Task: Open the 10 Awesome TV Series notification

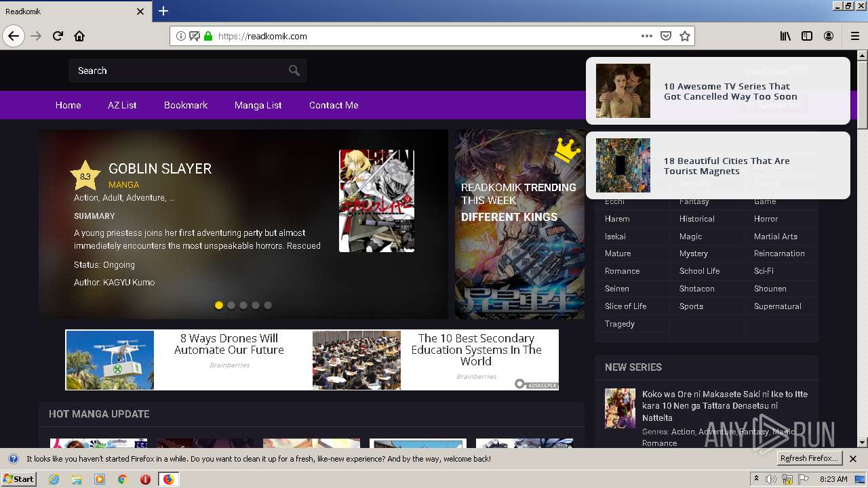Action: click(x=717, y=91)
